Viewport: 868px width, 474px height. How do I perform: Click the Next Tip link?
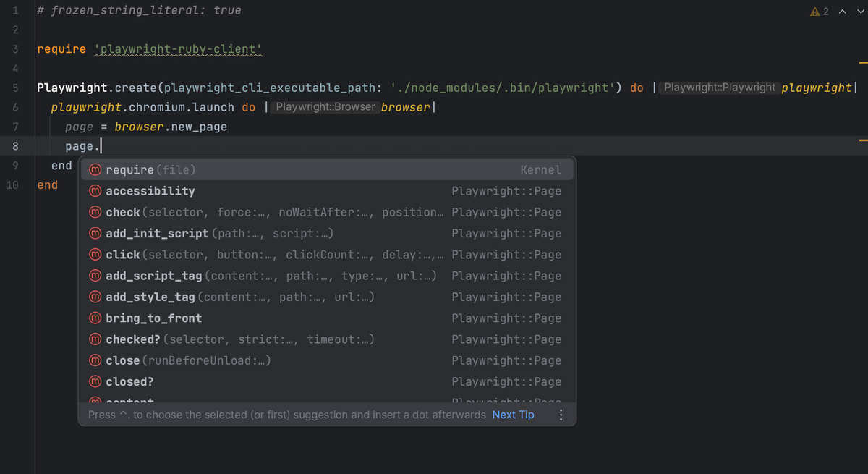(x=513, y=414)
